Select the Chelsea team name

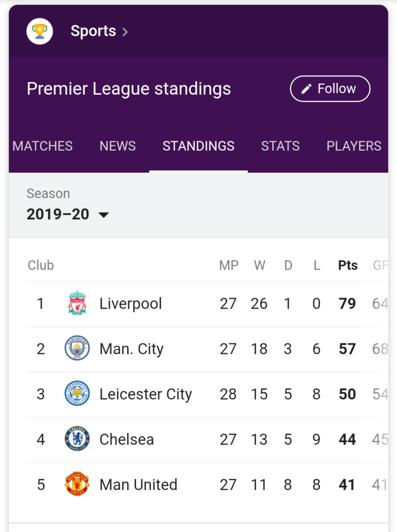127,440
